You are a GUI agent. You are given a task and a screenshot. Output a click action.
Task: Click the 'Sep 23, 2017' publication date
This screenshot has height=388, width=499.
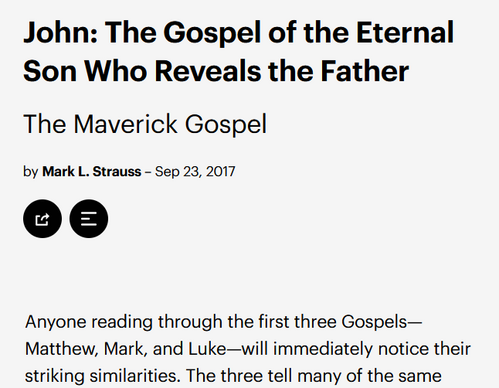pyautogui.click(x=195, y=172)
